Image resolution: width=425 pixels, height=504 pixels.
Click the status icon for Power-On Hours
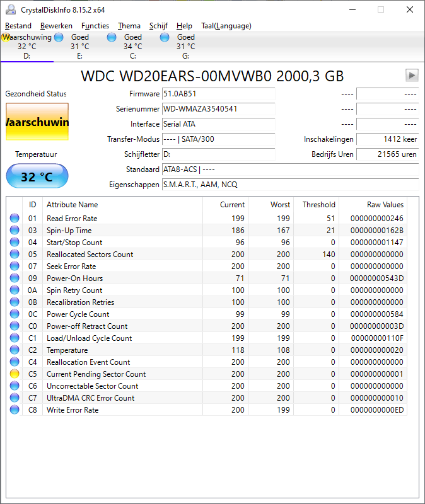coord(15,278)
